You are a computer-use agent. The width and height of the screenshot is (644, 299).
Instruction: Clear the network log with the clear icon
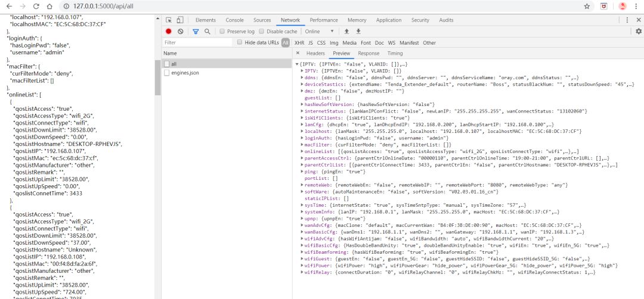click(180, 31)
